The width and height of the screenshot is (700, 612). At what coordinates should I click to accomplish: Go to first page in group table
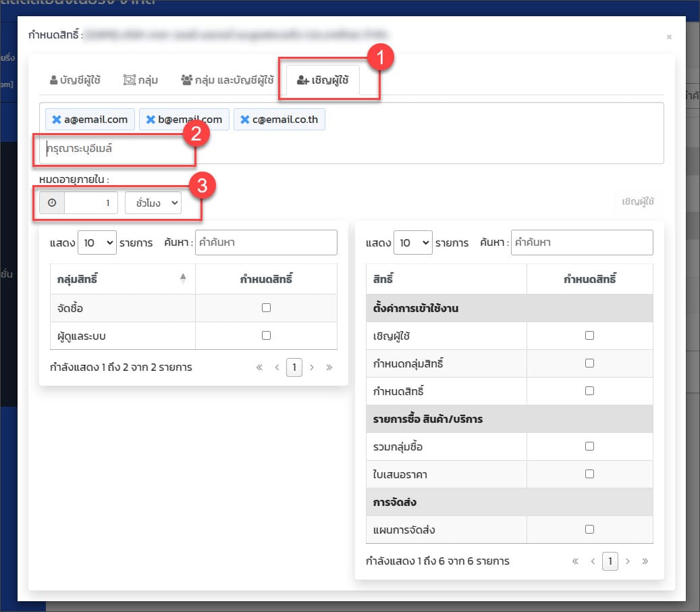[260, 367]
